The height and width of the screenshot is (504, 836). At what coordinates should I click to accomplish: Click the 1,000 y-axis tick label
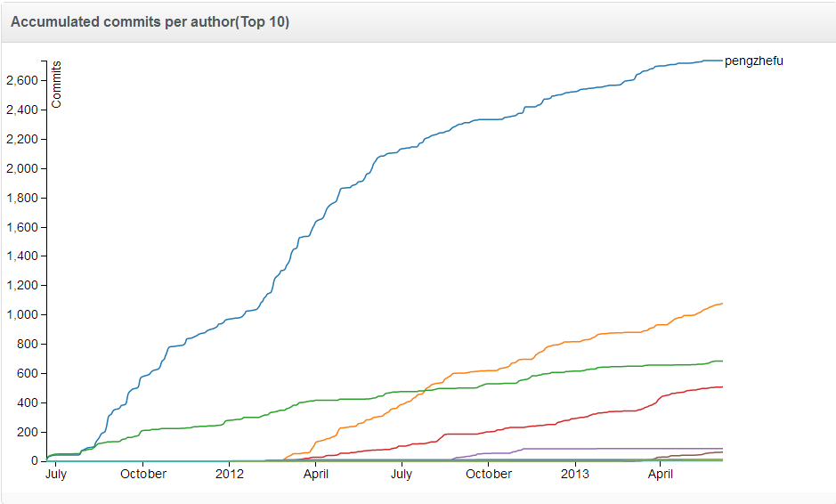click(x=21, y=315)
